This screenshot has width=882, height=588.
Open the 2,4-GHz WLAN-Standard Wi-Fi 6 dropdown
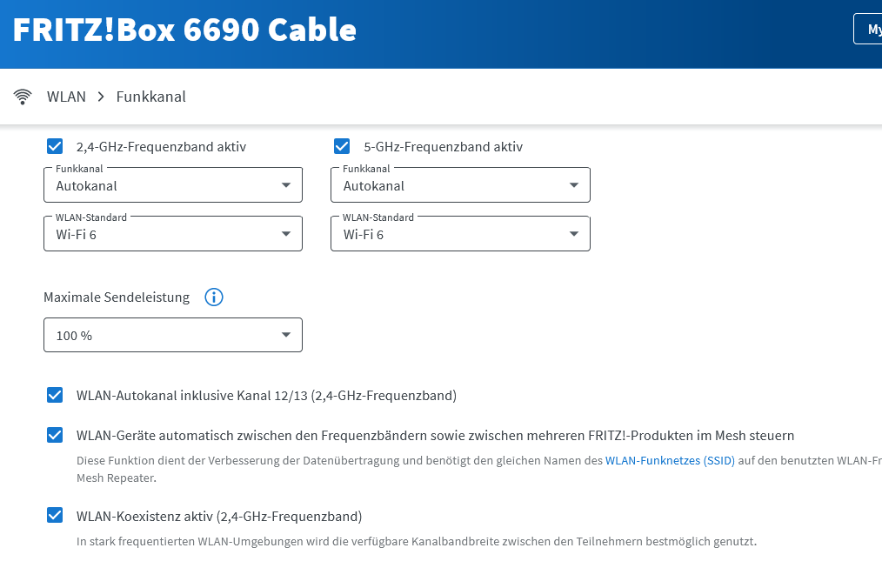coord(173,233)
